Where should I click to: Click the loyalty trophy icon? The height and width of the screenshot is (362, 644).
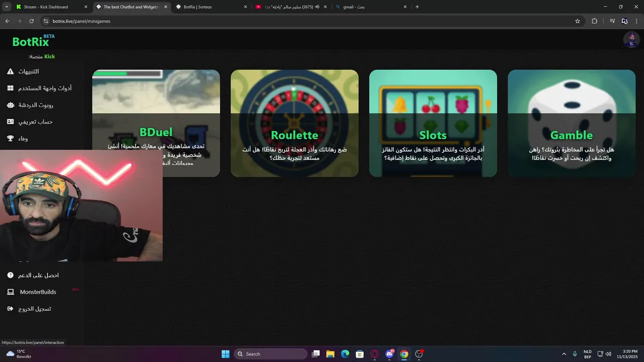10,138
